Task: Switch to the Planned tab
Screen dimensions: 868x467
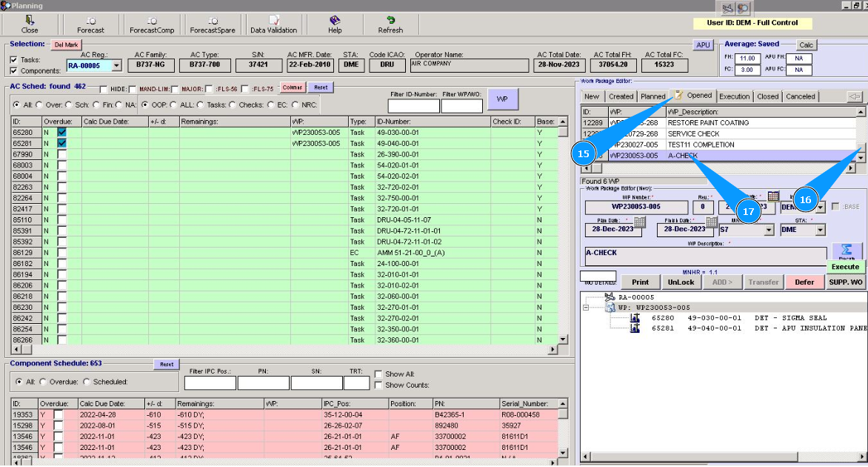Action: coord(652,96)
